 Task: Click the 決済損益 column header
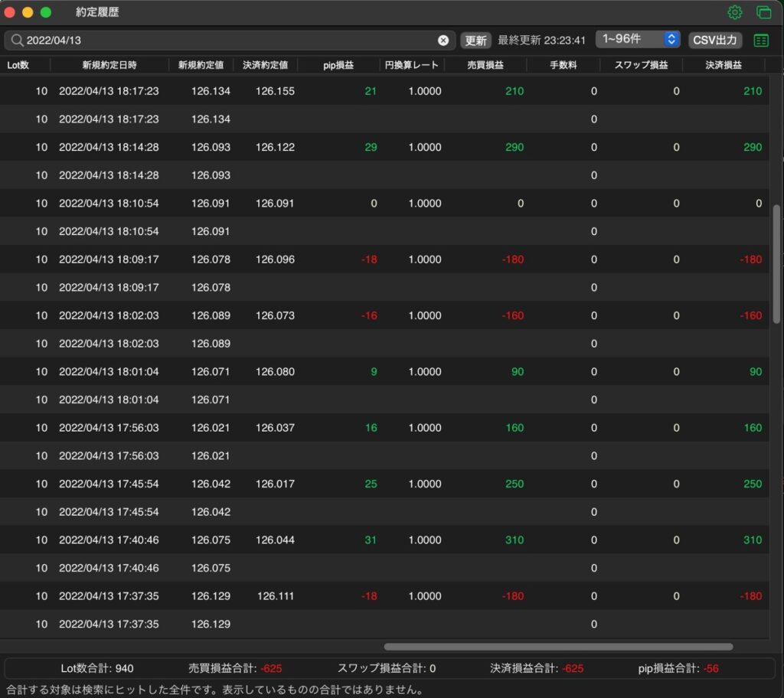click(x=723, y=65)
